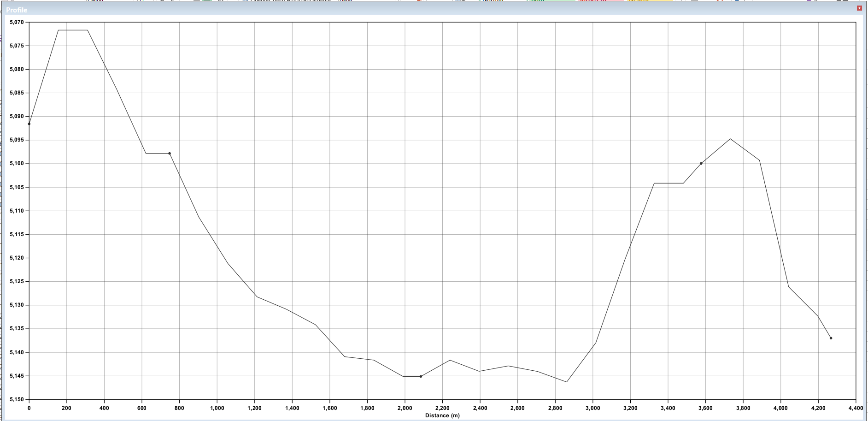Click the 5,100 label on the vertical axis

click(x=17, y=164)
